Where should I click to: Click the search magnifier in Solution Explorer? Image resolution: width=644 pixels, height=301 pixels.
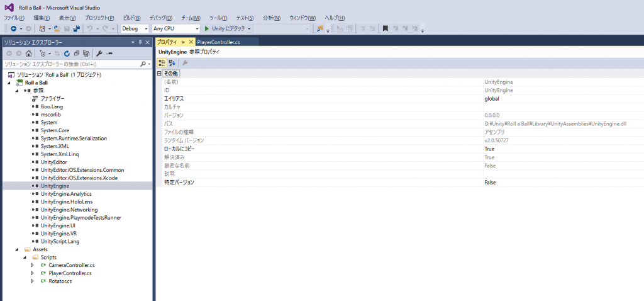(143, 64)
